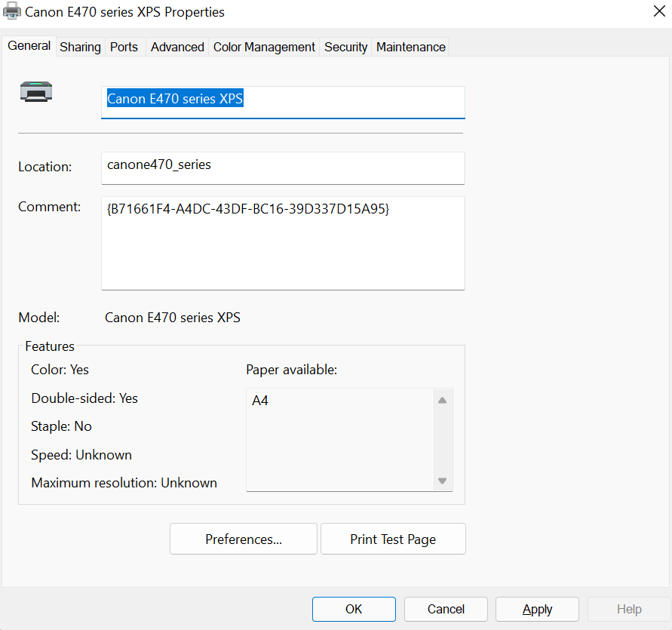Click the Double-sided: Yes text
The height and width of the screenshot is (630, 672).
[x=84, y=398]
